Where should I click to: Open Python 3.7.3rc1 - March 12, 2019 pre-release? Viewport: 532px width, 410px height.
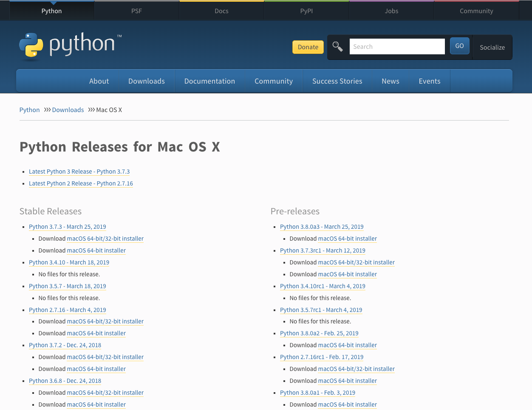[x=323, y=250]
